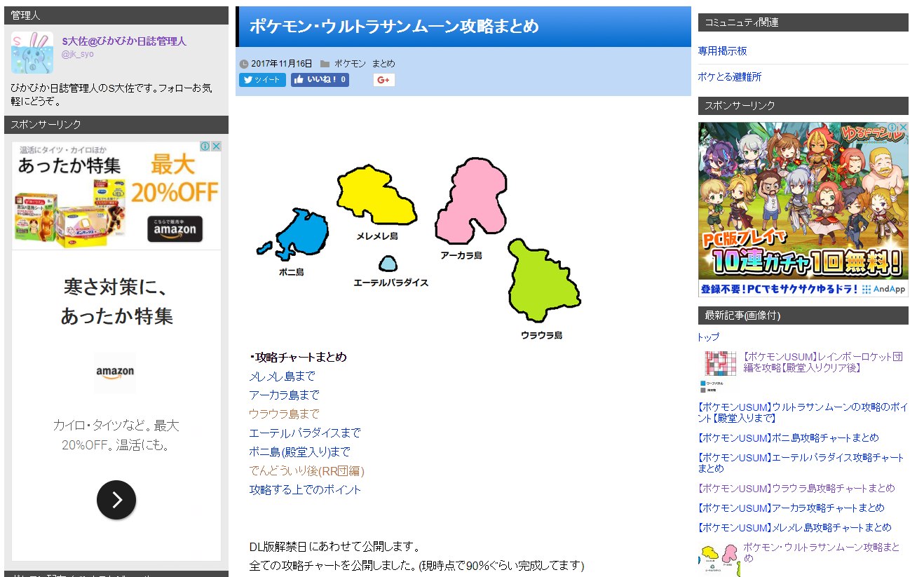924x577 pixels.
Task: Open the ポニ島(殿堂入り)まで chart link
Action: (299, 452)
